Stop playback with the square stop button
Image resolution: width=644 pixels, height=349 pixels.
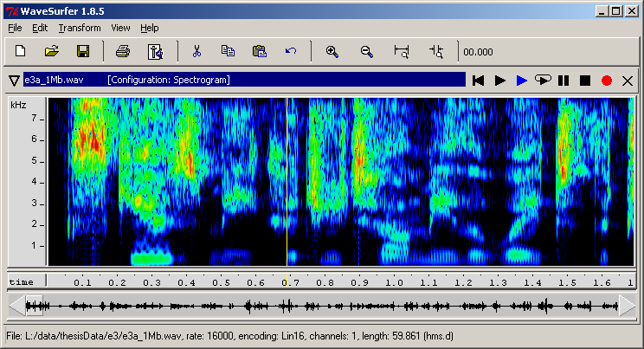click(585, 81)
